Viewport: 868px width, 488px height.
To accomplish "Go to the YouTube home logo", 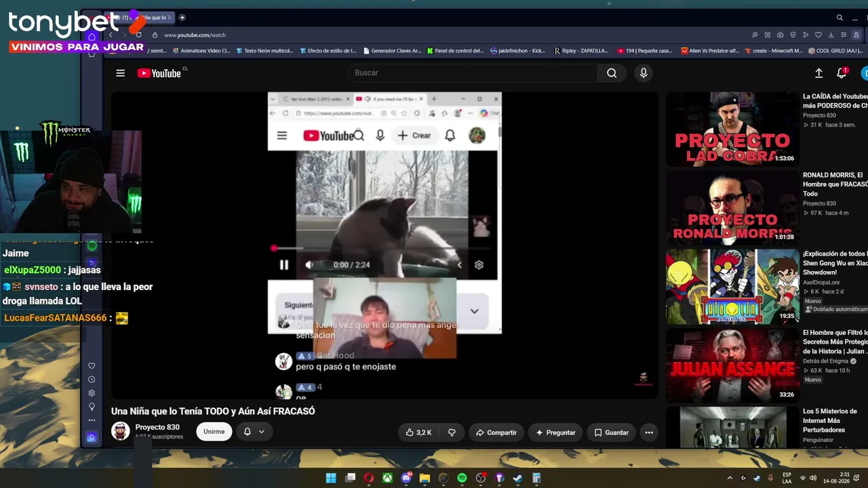I will [159, 73].
